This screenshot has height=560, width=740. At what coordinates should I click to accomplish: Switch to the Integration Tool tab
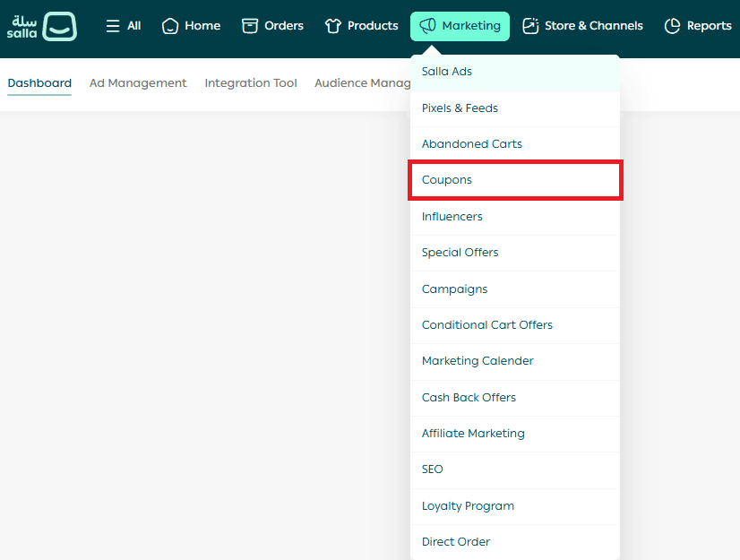click(x=251, y=83)
